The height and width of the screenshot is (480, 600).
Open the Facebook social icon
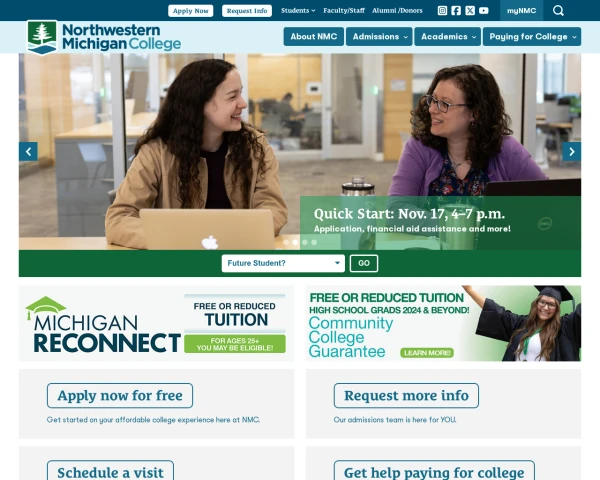456,11
